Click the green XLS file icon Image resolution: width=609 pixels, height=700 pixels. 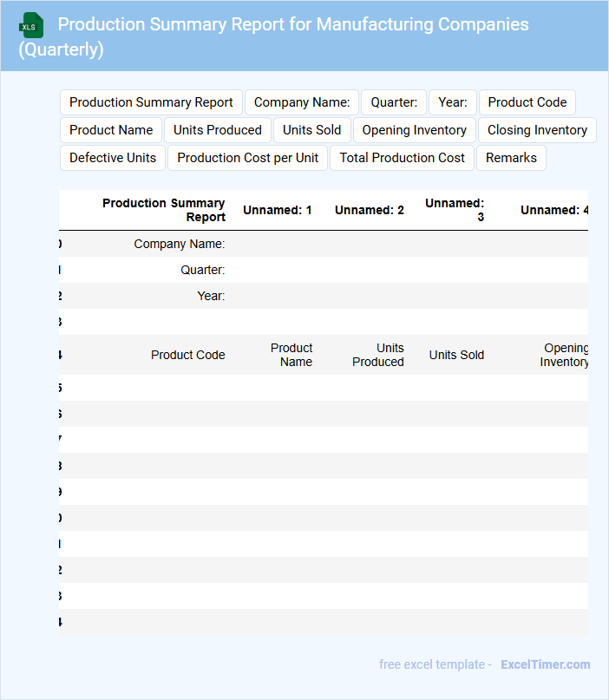pos(31,25)
